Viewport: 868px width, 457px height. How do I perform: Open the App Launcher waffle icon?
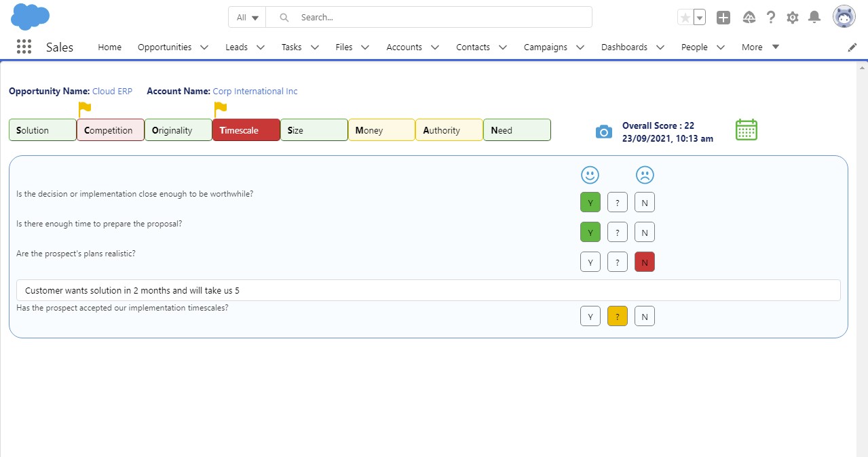coord(24,46)
